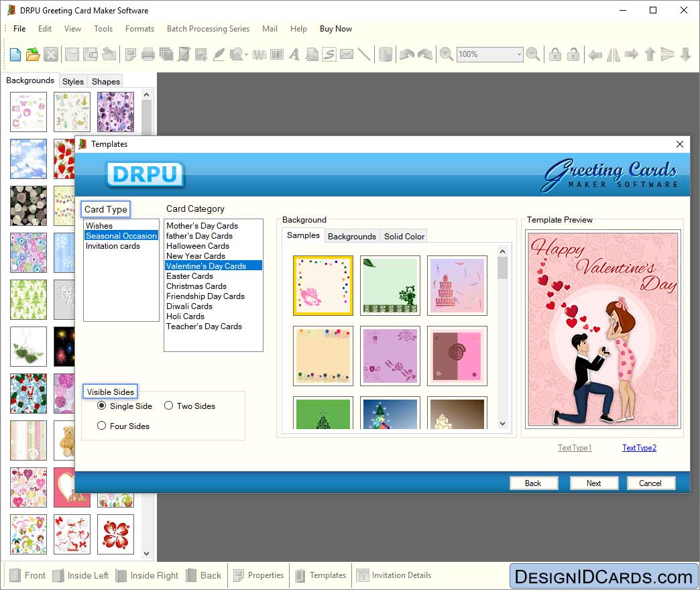Click the Save disk icon
The width and height of the screenshot is (700, 590).
72,54
